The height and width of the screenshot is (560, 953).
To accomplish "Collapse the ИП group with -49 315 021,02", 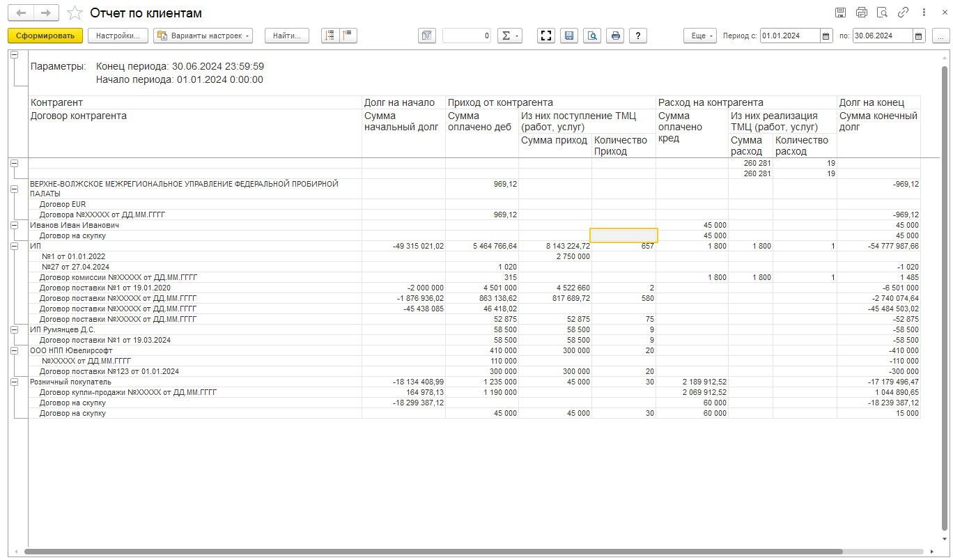I will point(14,246).
